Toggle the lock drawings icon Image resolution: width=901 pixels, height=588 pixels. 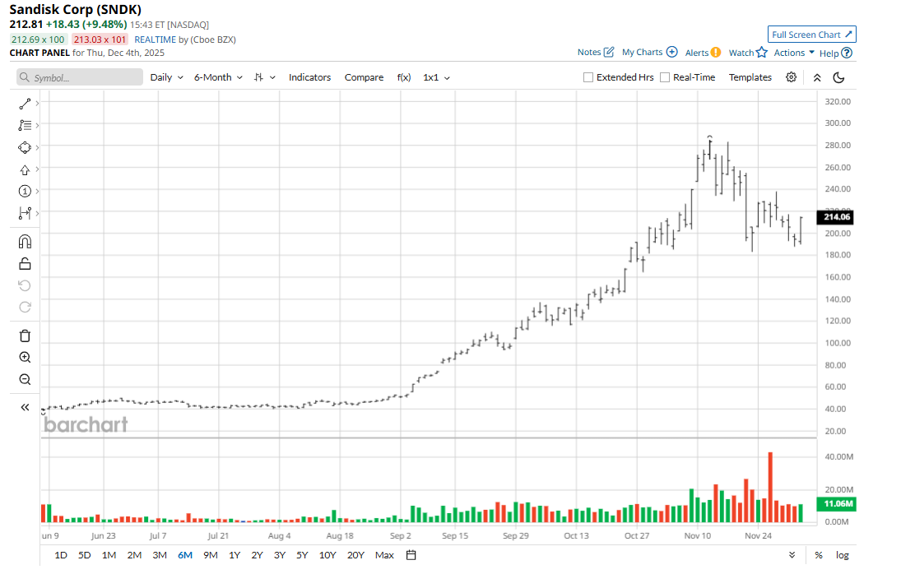pos(25,263)
